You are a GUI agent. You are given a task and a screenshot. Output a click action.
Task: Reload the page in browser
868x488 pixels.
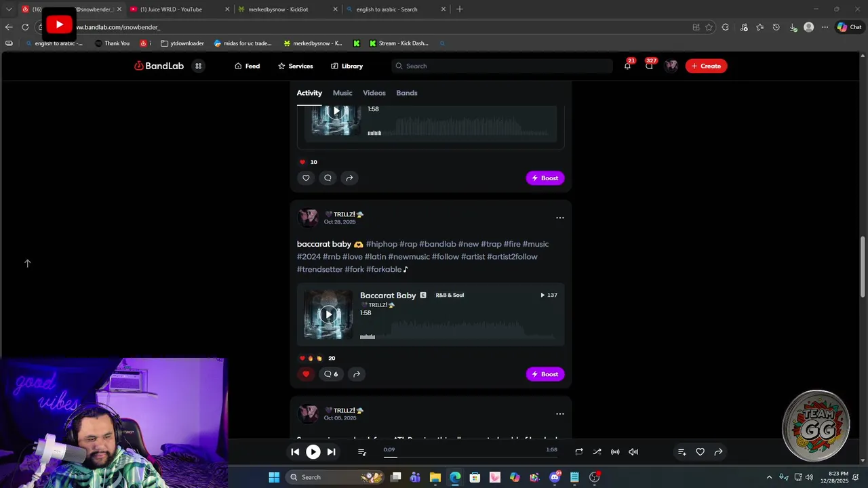coord(25,27)
